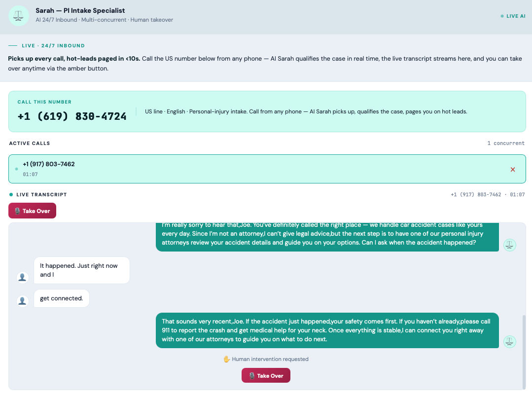
Task: End the active call with red X
Action: (x=513, y=169)
